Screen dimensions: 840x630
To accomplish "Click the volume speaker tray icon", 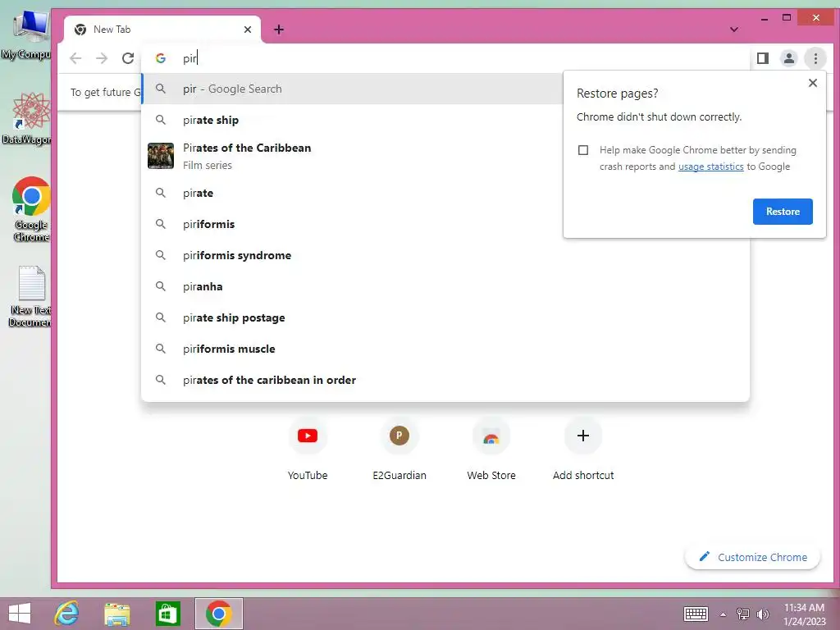I will click(763, 614).
